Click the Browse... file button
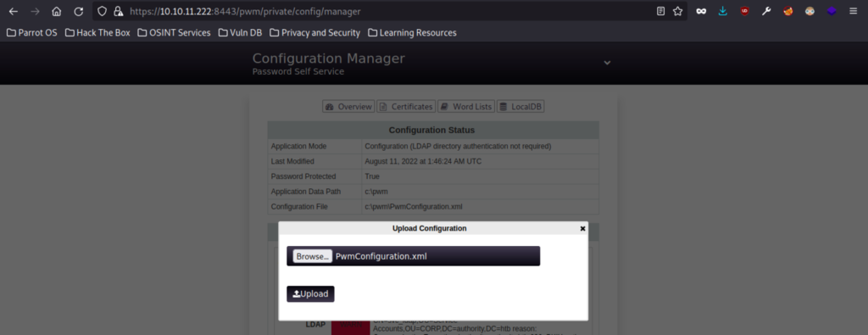Screen dimensions: 868x335 pos(312,256)
